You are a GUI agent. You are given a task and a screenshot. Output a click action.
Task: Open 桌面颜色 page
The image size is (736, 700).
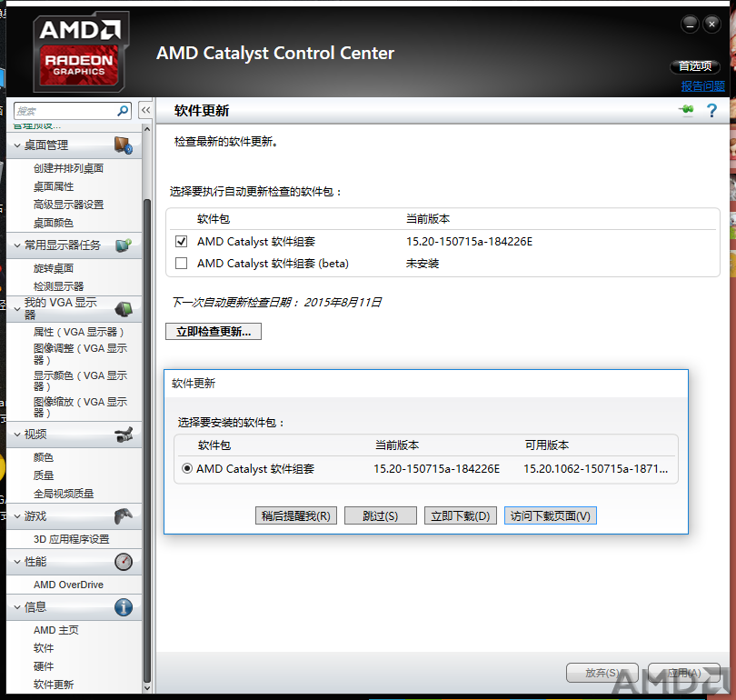point(54,223)
